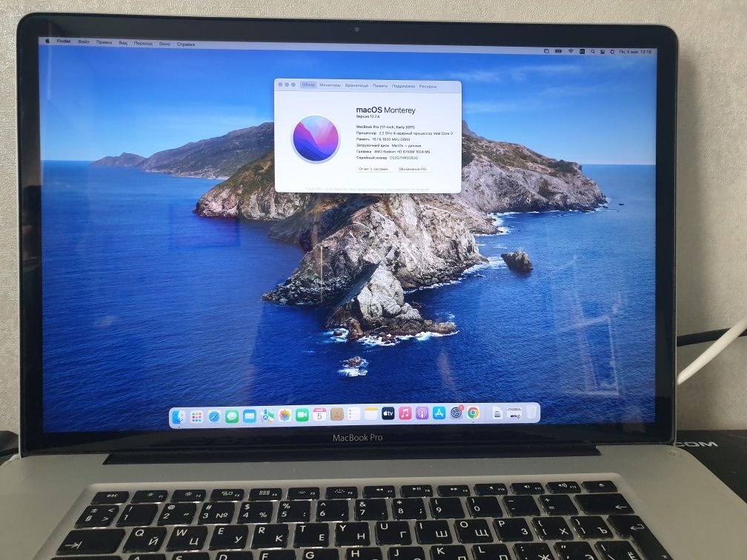Open the Окно menu
The image size is (747, 560).
(x=165, y=44)
